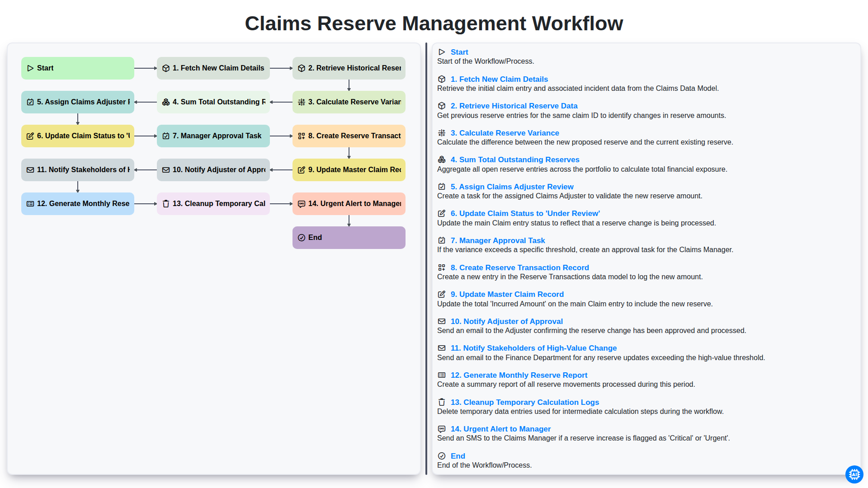The height and width of the screenshot is (488, 868).
Task: Open '9. Update Master Claim Record' link
Action: tap(507, 294)
